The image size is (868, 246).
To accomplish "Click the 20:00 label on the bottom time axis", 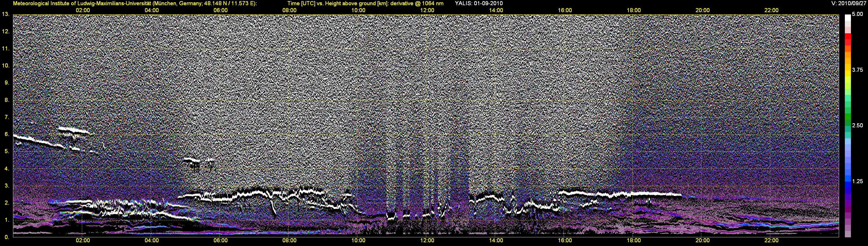I will (x=703, y=240).
